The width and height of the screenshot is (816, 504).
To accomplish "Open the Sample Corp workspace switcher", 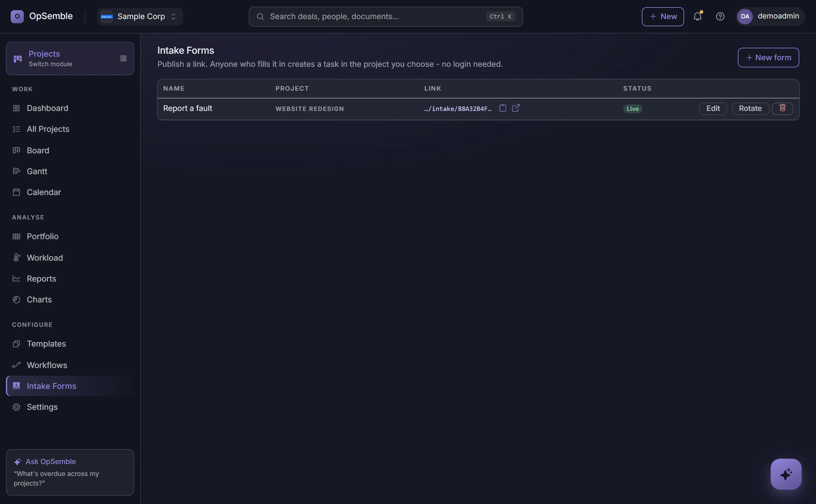I will [140, 16].
